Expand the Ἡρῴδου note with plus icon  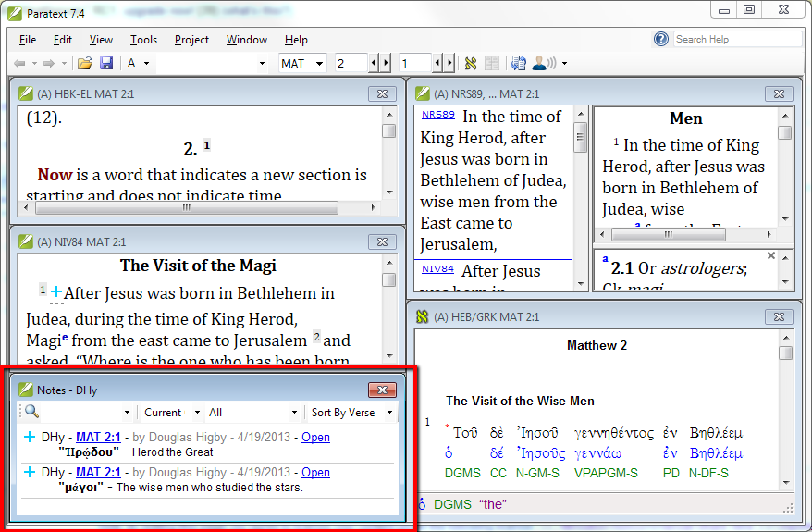[30, 438]
